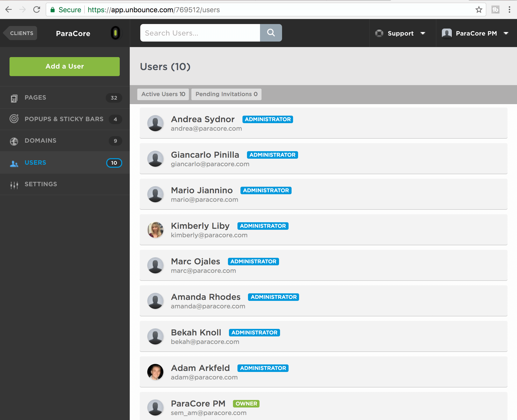Screen dimensions: 517x420
Task: Click Administrator badge next to Andrea Sydnor
Action: pyautogui.click(x=268, y=119)
